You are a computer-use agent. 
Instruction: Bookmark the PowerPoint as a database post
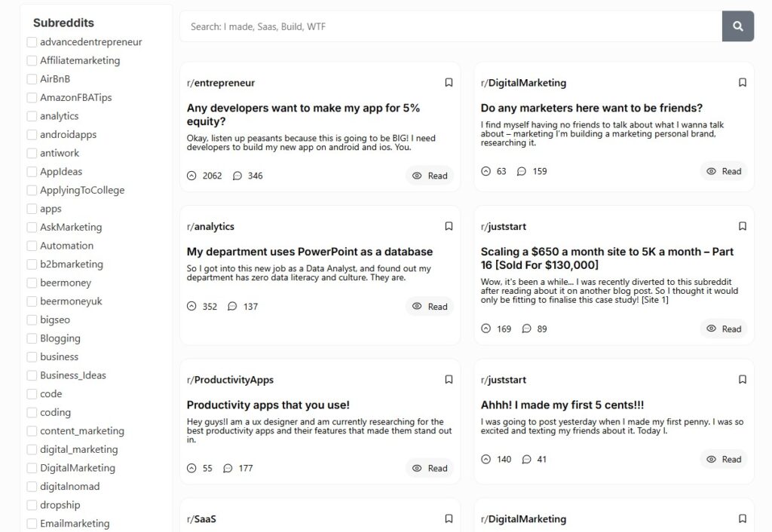click(x=449, y=226)
